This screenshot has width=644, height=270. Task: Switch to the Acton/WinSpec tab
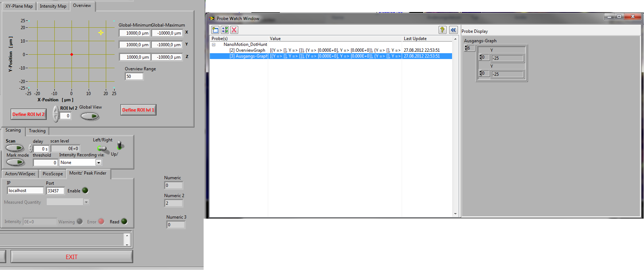coord(20,174)
